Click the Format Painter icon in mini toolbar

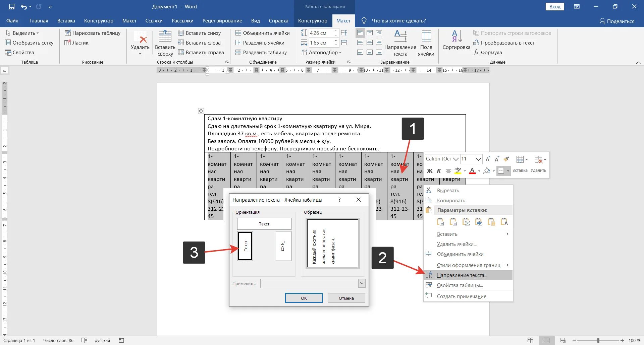pos(506,159)
